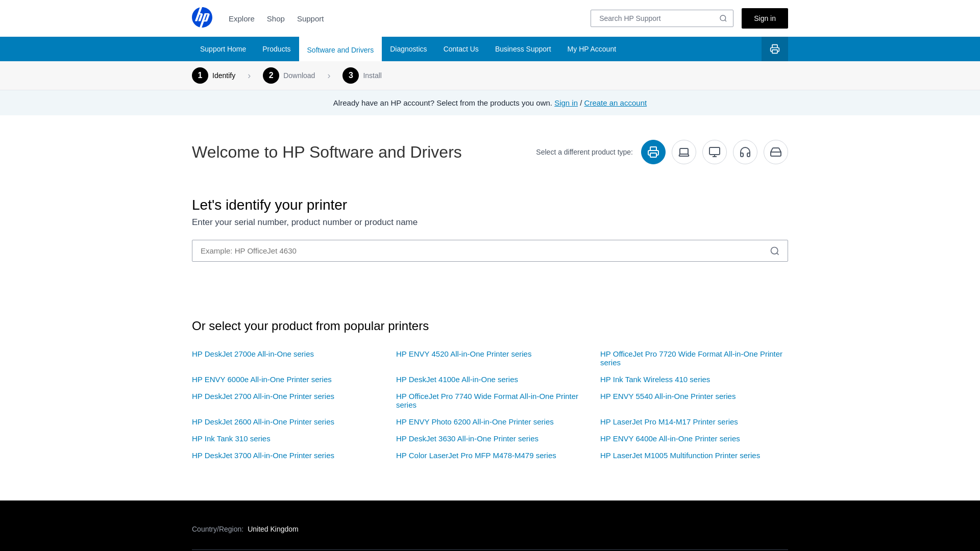This screenshot has width=980, height=551.
Task: Click the search icon in printer identify field
Action: [775, 251]
